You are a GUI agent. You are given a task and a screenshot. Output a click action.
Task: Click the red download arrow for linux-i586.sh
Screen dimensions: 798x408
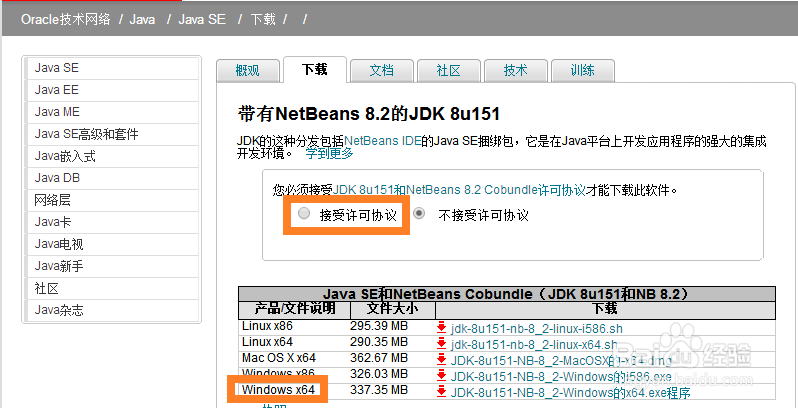coord(442,328)
